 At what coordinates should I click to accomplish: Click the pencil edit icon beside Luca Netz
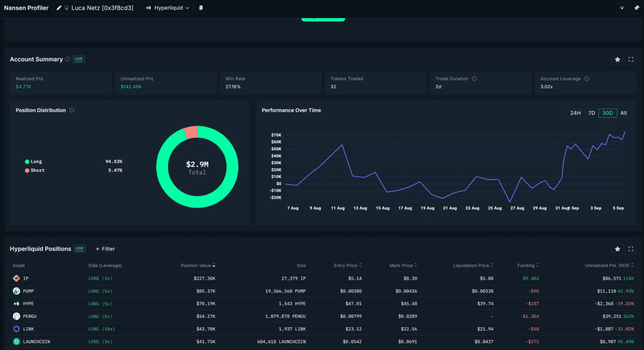59,8
